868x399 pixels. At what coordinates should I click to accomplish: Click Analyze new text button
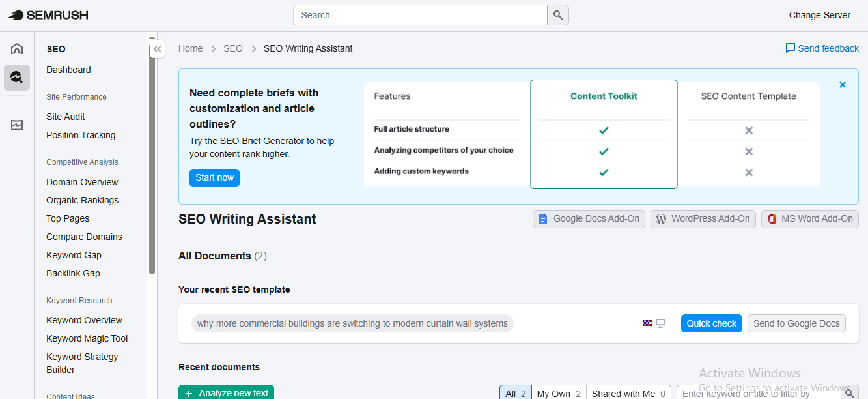coord(227,392)
